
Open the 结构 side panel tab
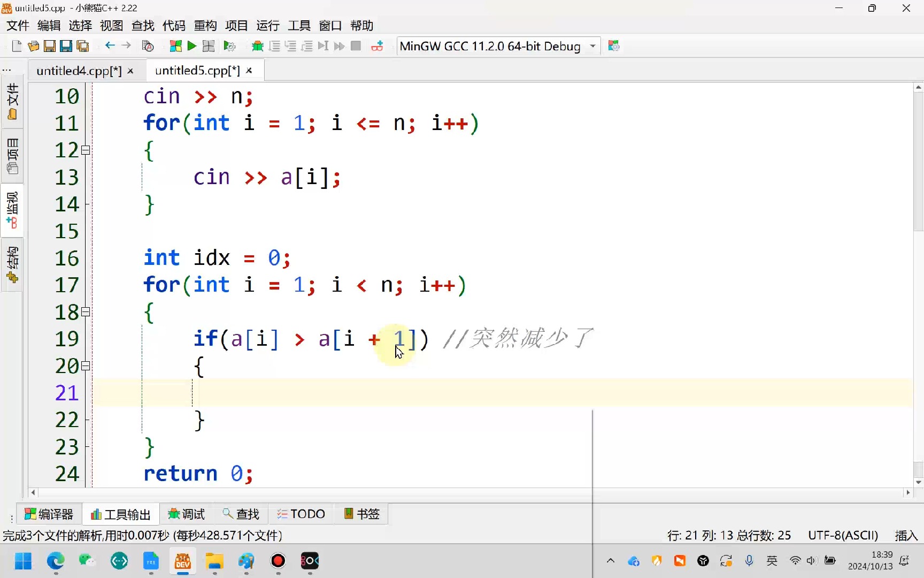pos(12,265)
